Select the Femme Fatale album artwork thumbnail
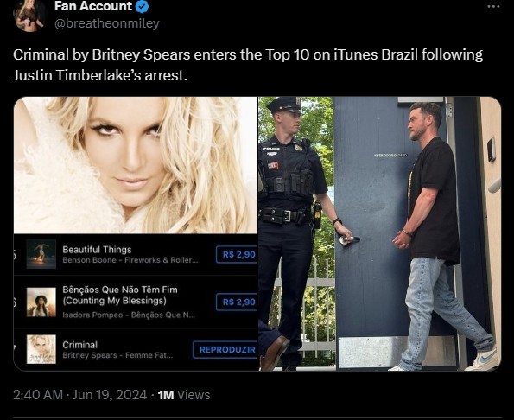Screen dimensions: 514x420 click(41, 349)
